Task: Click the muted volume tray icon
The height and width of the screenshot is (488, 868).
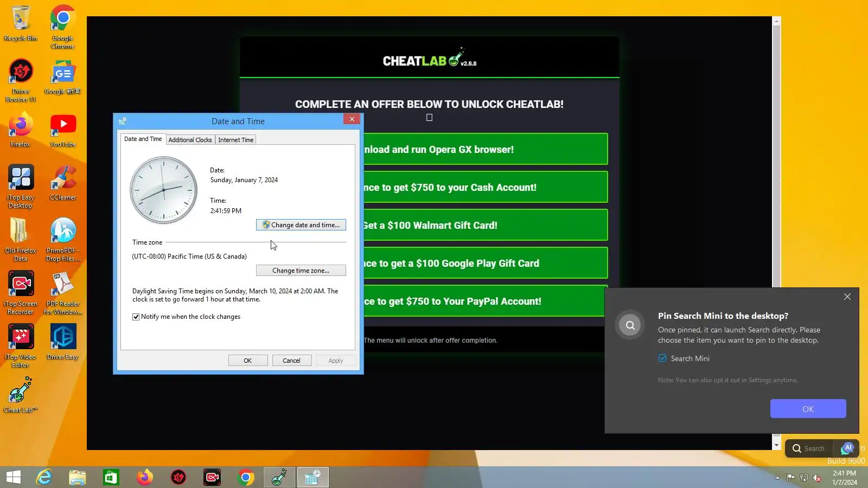Action: click(x=817, y=478)
